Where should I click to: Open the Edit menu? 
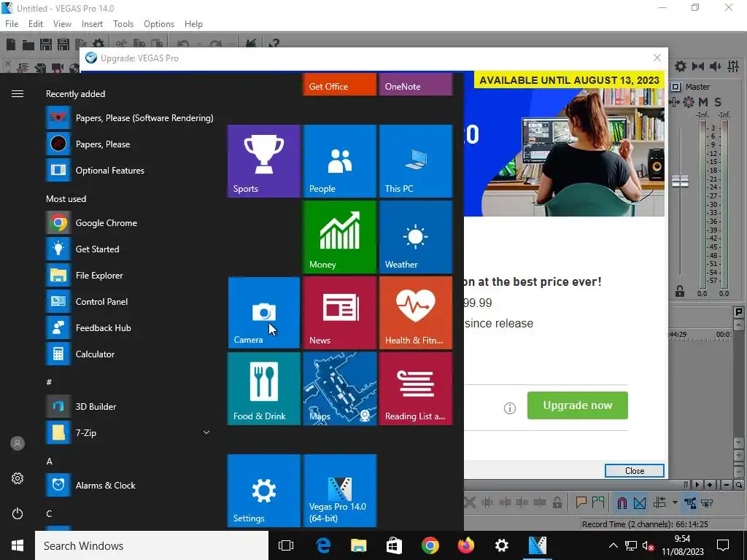tap(36, 24)
